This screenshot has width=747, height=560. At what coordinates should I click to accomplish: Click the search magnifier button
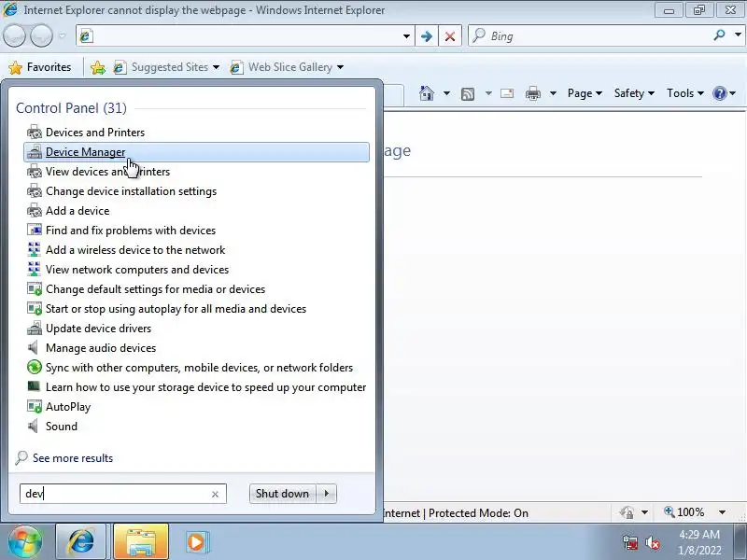719,35
